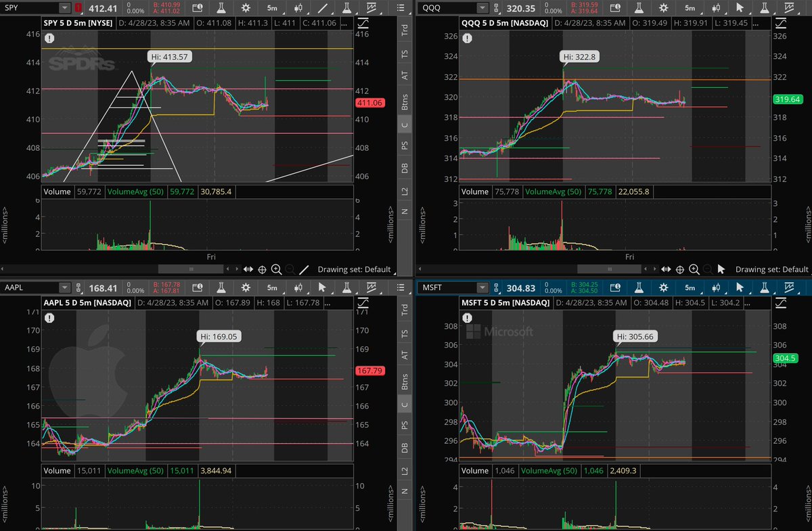The height and width of the screenshot is (531, 812).
Task: Open the L2 side tab beside SPY chart
Action: [x=405, y=191]
